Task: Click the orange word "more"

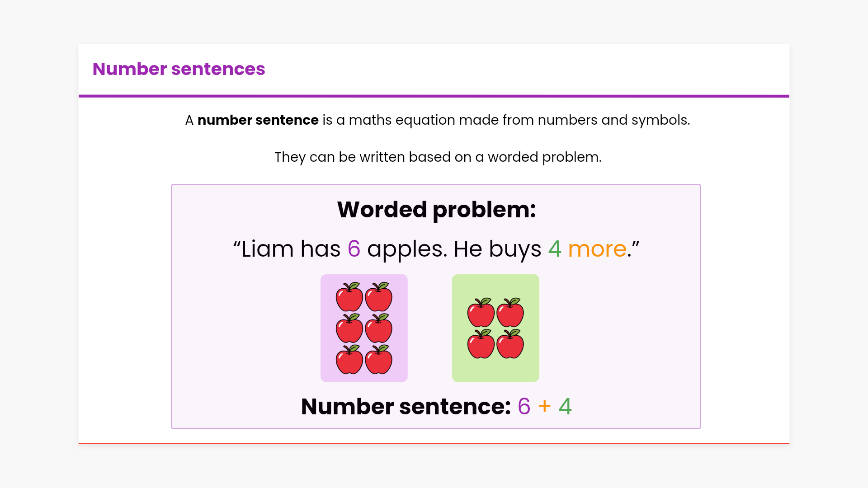Action: pyautogui.click(x=597, y=249)
